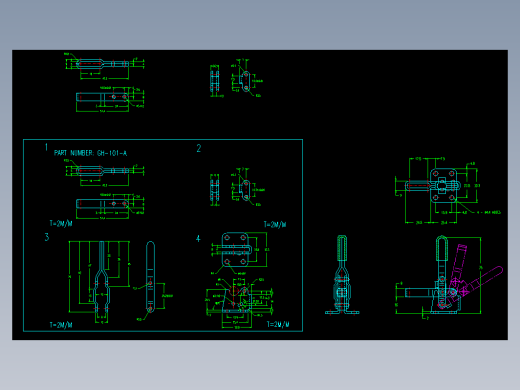Select the number 1 section label
Image resolution: width=520 pixels, height=390 pixels.
pos(46,147)
